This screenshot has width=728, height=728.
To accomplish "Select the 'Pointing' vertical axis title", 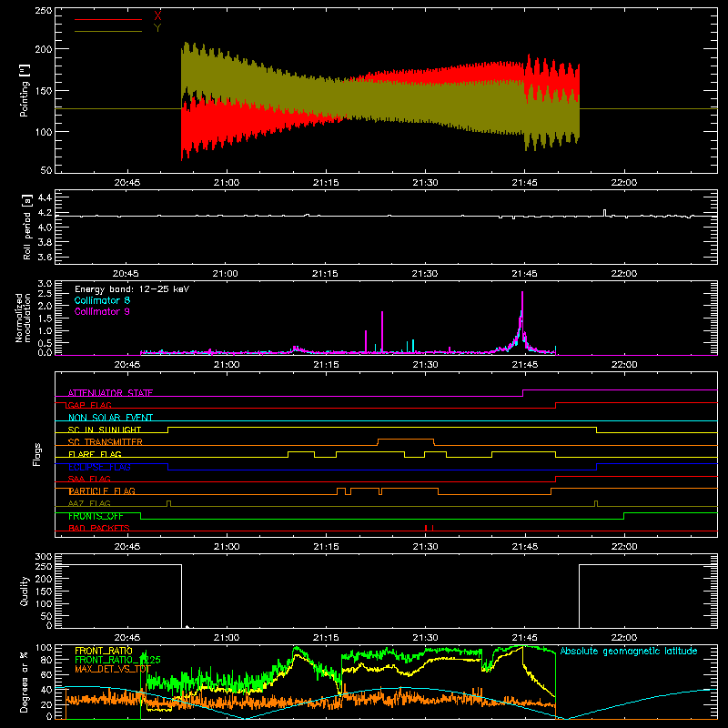I will 25,90.
